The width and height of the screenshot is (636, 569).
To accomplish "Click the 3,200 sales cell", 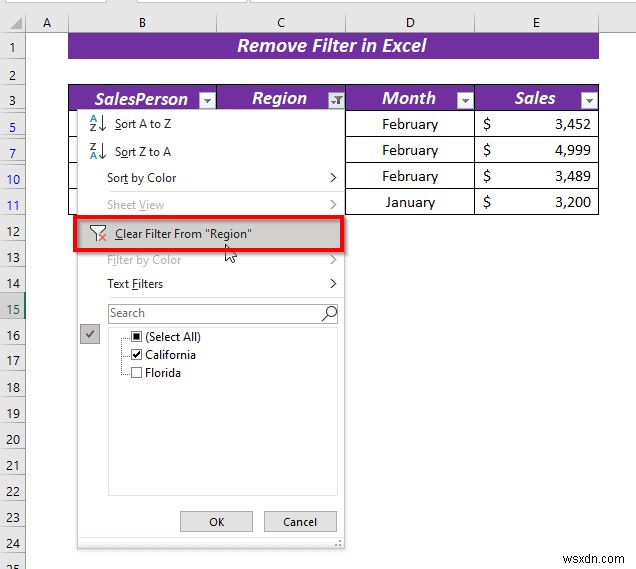I will [536, 202].
